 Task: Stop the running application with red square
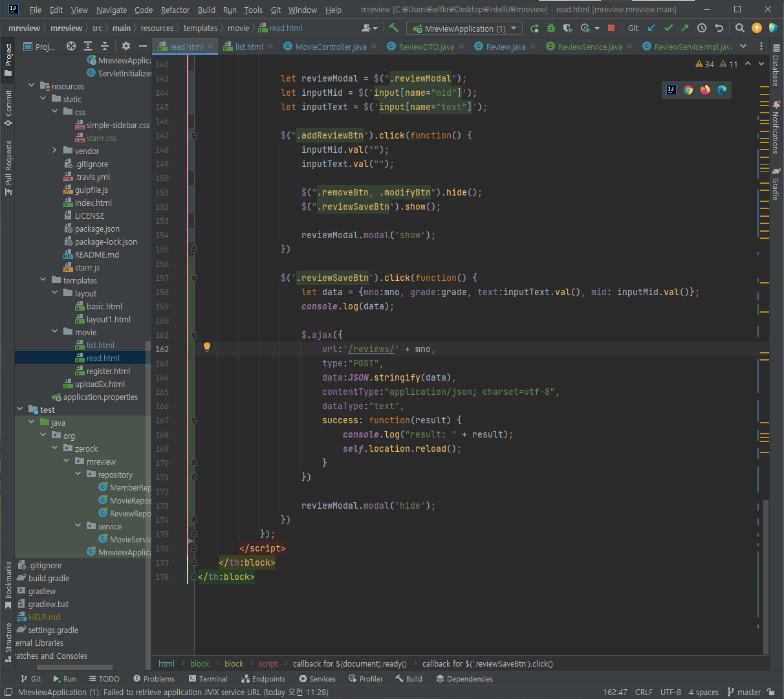click(611, 28)
